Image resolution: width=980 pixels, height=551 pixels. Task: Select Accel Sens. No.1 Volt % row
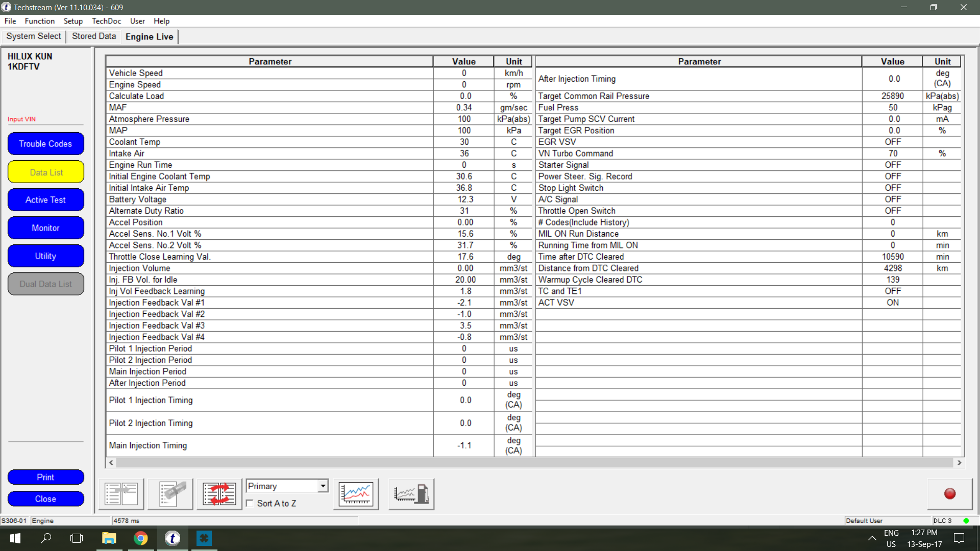click(x=319, y=234)
